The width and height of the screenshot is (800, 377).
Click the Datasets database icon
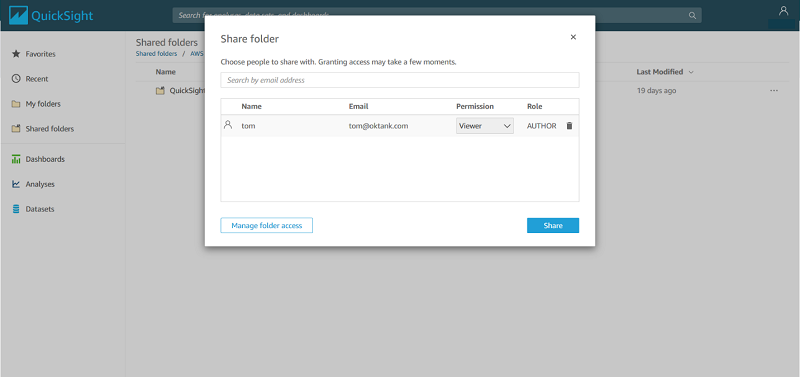click(16, 209)
